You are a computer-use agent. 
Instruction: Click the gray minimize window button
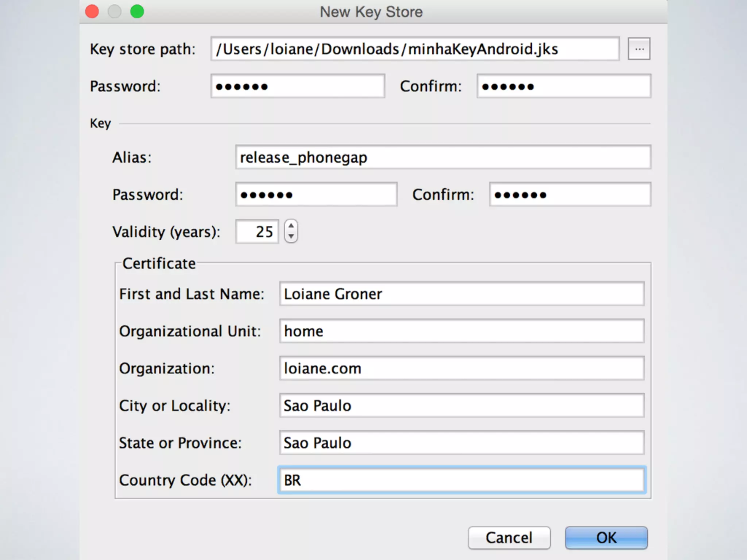(115, 12)
